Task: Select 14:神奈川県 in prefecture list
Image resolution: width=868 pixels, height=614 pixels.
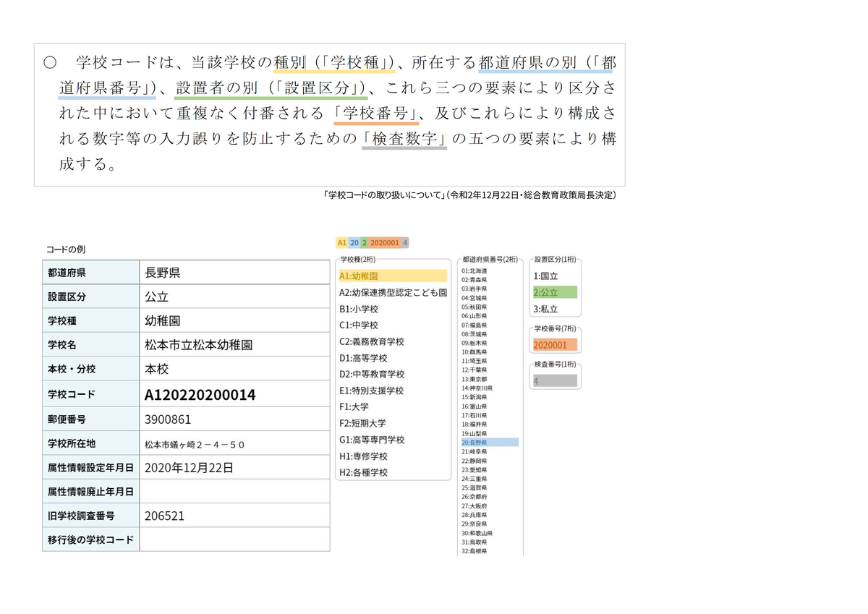Action: (x=477, y=388)
